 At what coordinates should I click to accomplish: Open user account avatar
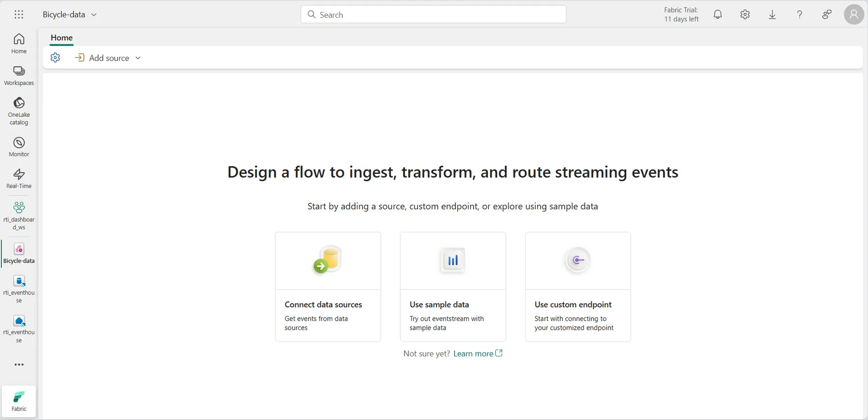pos(854,14)
